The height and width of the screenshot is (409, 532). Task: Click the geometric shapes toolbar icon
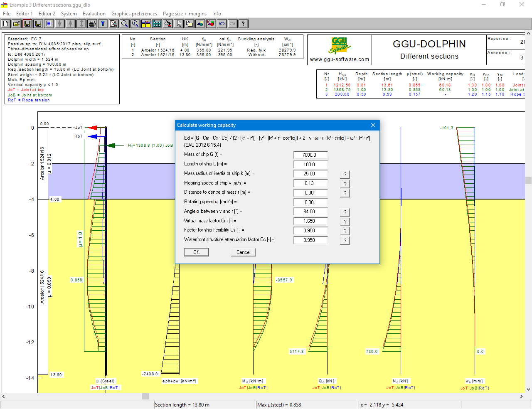200,24
